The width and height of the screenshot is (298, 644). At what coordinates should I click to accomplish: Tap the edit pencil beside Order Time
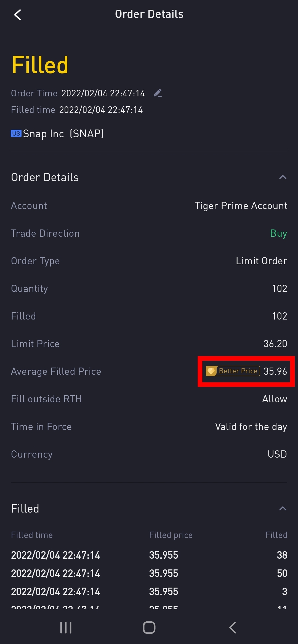158,93
